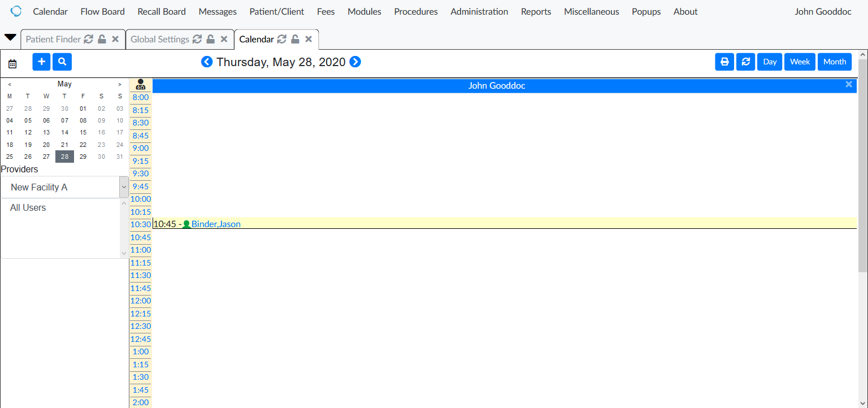Open the print schedule icon
868x408 pixels.
(x=724, y=62)
